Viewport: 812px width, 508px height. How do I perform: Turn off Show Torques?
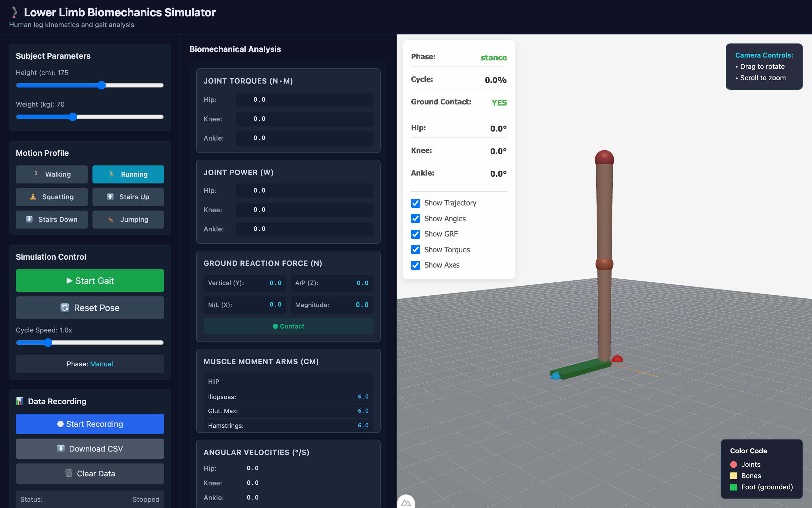415,249
